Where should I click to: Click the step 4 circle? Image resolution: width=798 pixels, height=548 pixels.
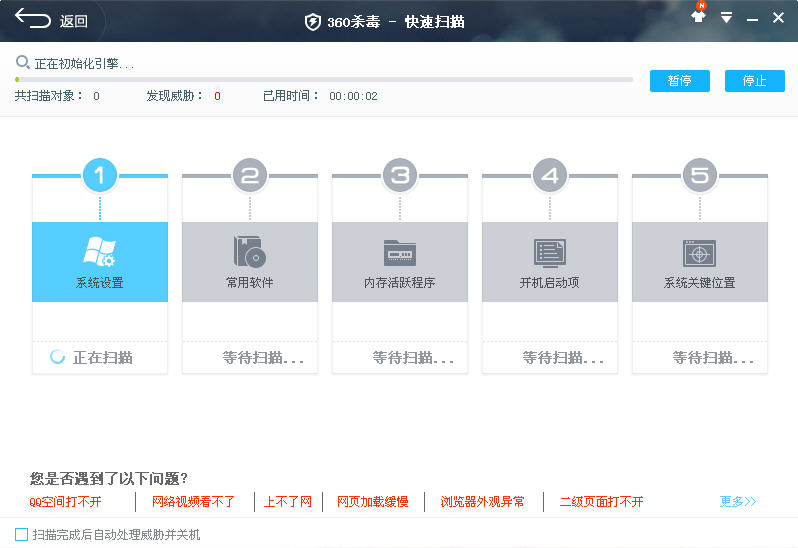pos(550,176)
